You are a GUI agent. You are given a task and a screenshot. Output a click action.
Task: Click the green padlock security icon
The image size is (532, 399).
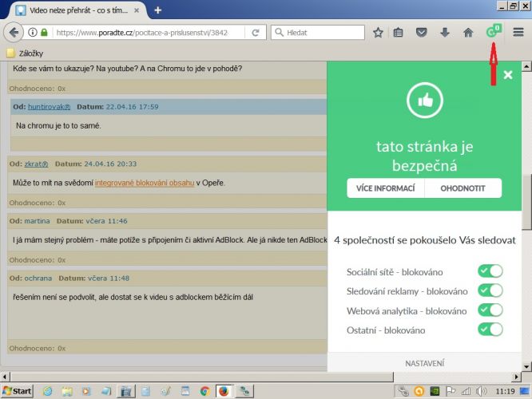pos(44,33)
